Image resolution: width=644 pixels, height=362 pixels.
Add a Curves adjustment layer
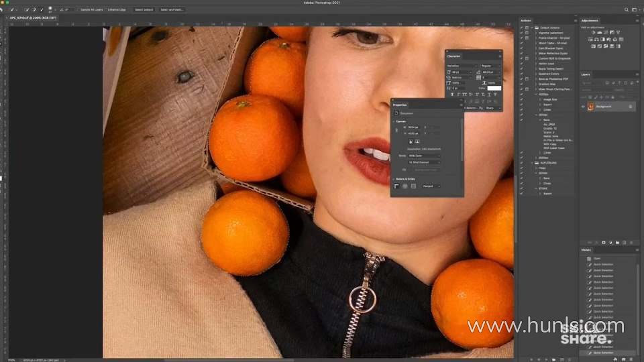click(x=605, y=32)
